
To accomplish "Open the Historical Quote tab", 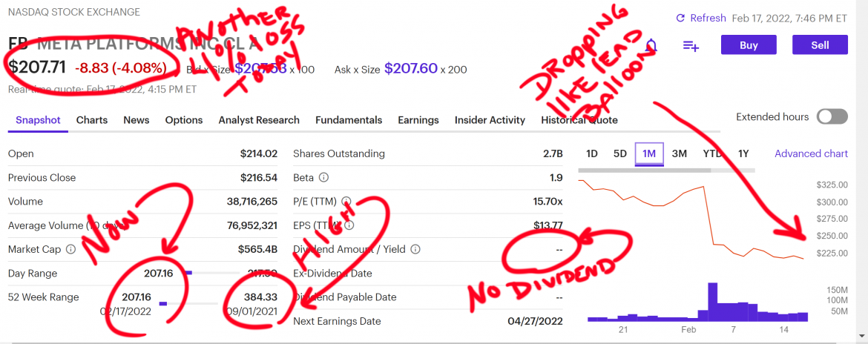I will [579, 120].
